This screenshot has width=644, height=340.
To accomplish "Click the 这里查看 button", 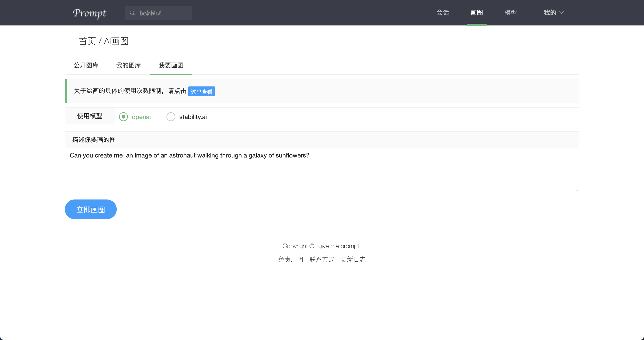I will click(201, 91).
